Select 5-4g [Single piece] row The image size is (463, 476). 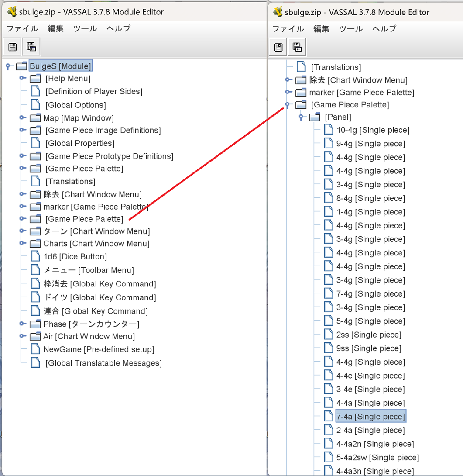click(370, 321)
